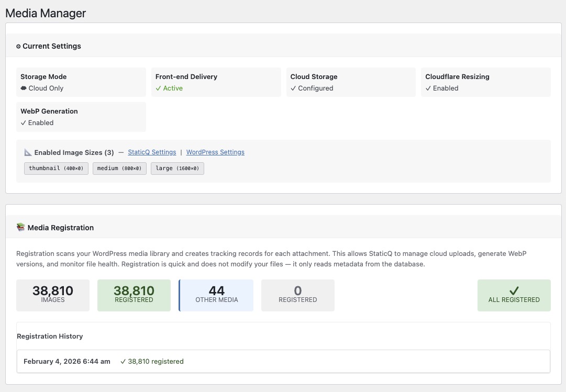
Task: Open the WordPress Settings link
Action: [215, 152]
